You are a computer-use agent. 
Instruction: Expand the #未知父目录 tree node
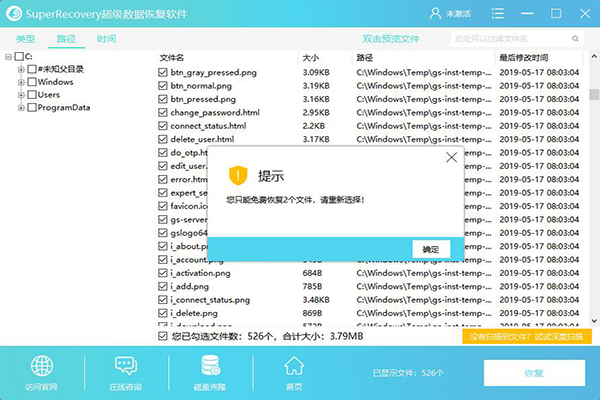click(21, 69)
